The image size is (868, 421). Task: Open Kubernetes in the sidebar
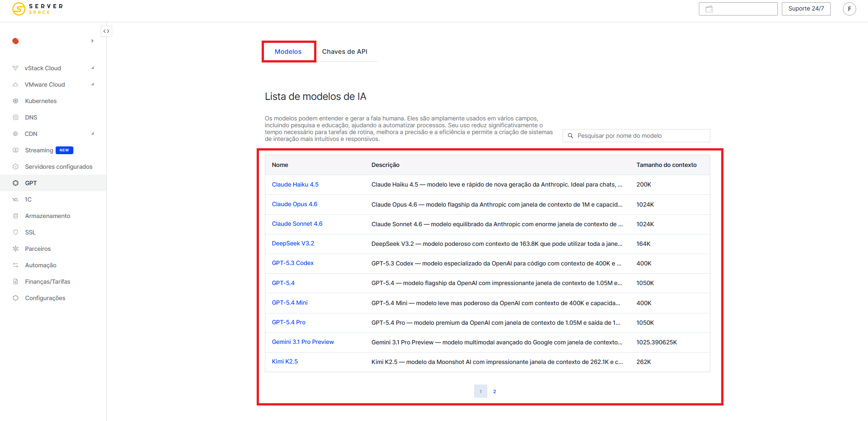(41, 101)
